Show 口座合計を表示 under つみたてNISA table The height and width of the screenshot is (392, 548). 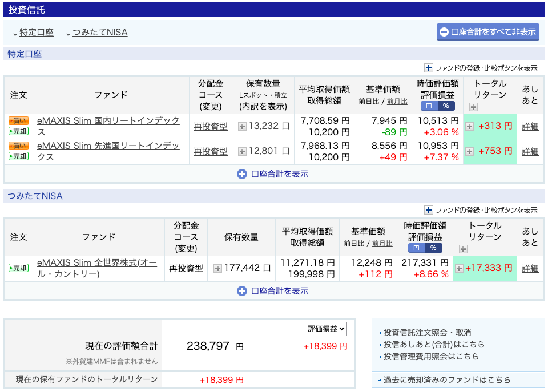273,291
